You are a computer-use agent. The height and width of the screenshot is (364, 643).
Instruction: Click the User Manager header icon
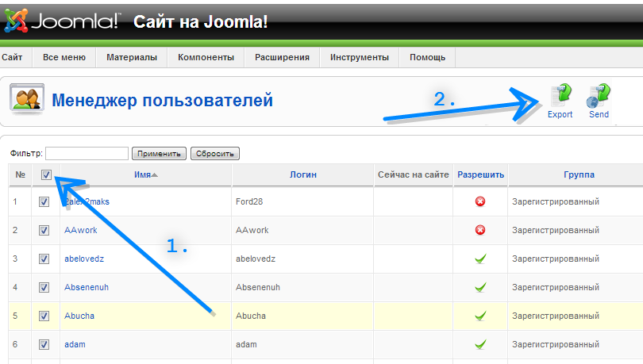26,101
